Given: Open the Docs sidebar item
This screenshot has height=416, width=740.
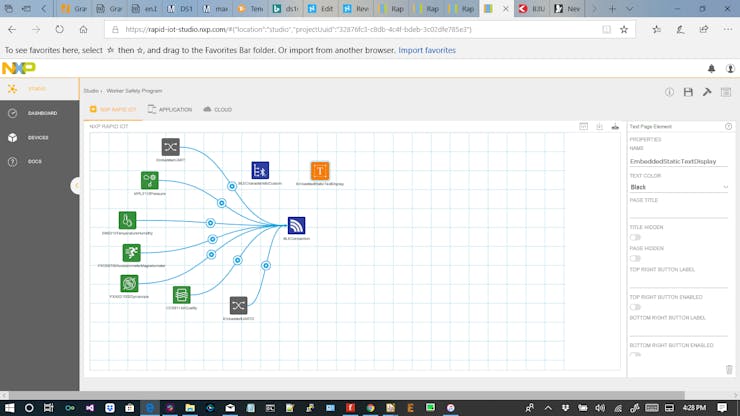Looking at the screenshot, I should click(x=40, y=161).
